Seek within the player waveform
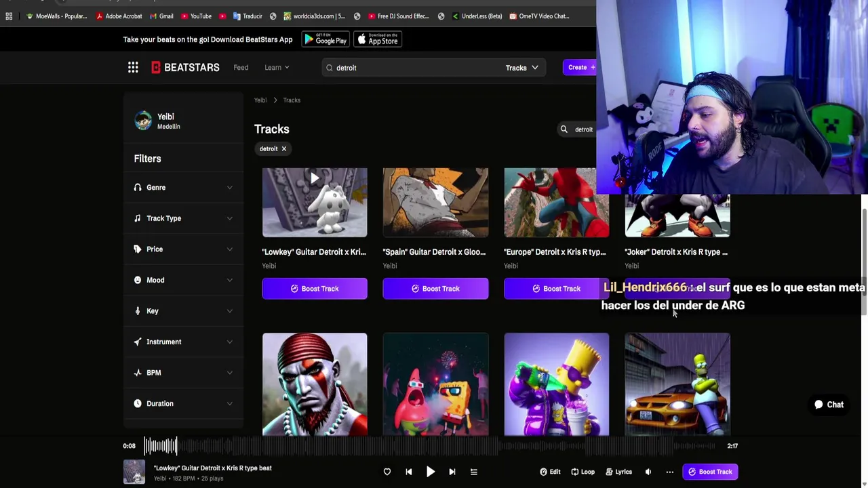 (431, 446)
